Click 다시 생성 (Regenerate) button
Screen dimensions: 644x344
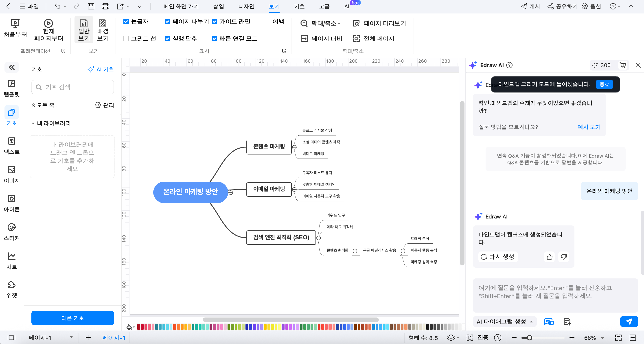498,257
